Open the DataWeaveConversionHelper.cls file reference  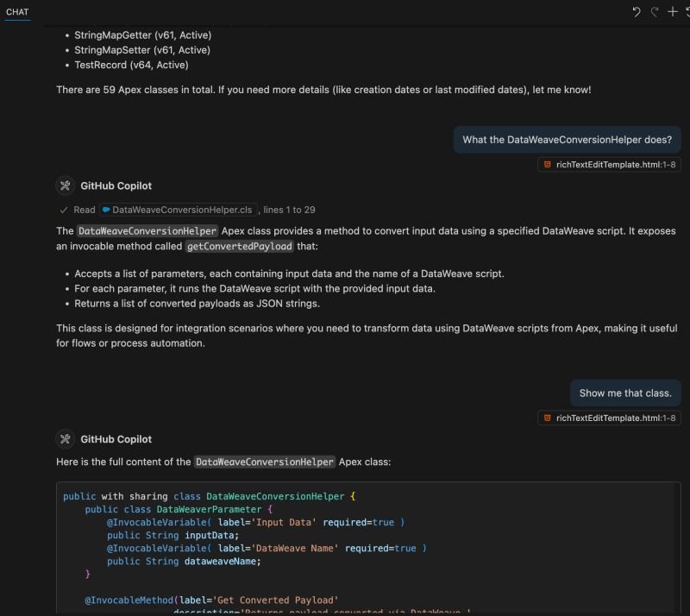(178, 210)
